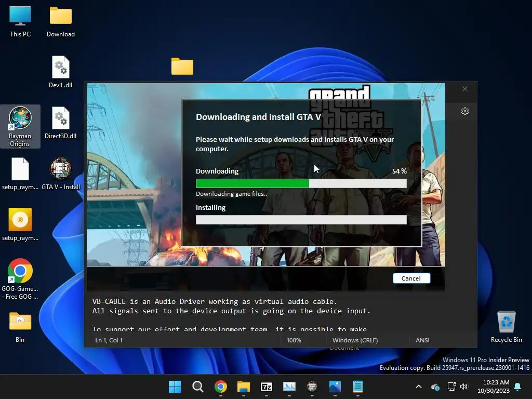The height and width of the screenshot is (399, 532).
Task: Click text line 'VB-CABLE is an Audio Driver'
Action: (215, 301)
